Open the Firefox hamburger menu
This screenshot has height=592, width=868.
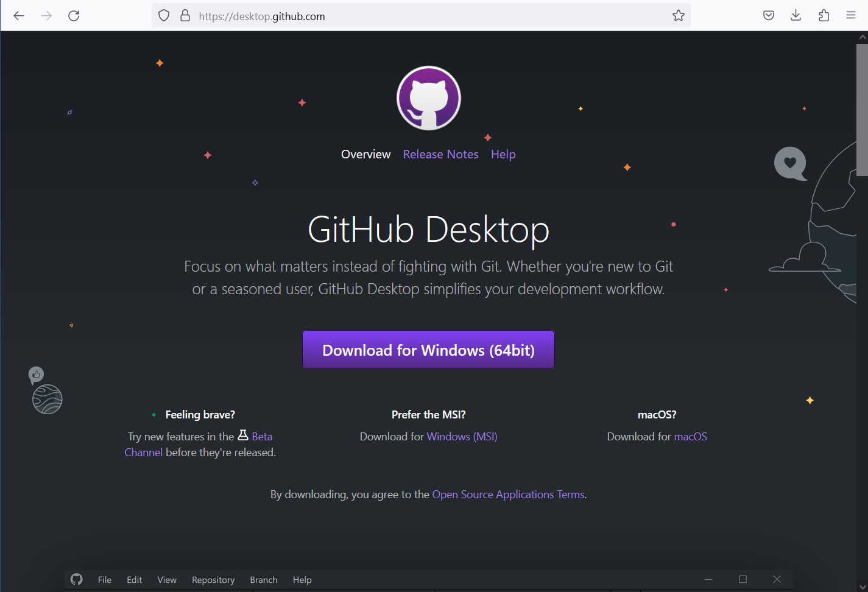851,15
